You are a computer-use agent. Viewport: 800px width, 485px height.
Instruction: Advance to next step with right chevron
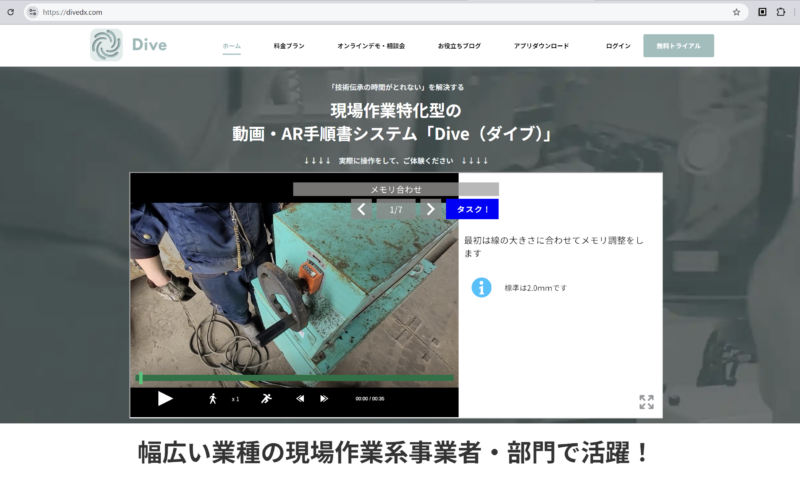coord(430,209)
